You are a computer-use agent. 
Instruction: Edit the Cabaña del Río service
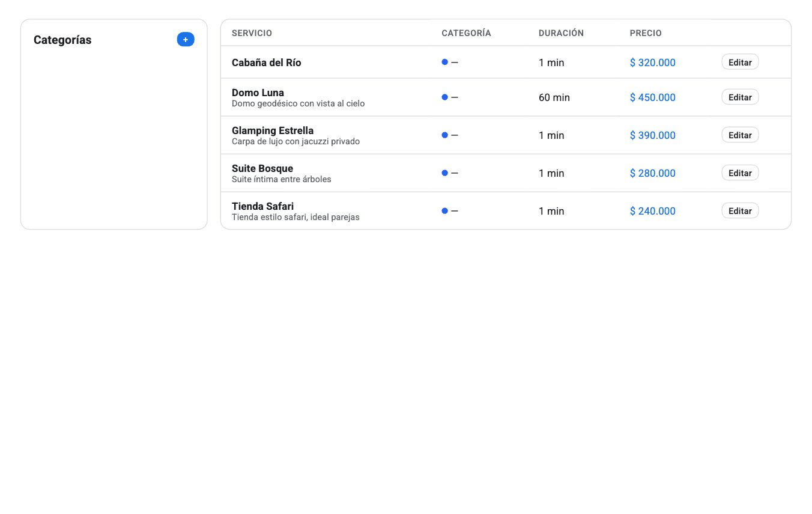[x=740, y=62]
